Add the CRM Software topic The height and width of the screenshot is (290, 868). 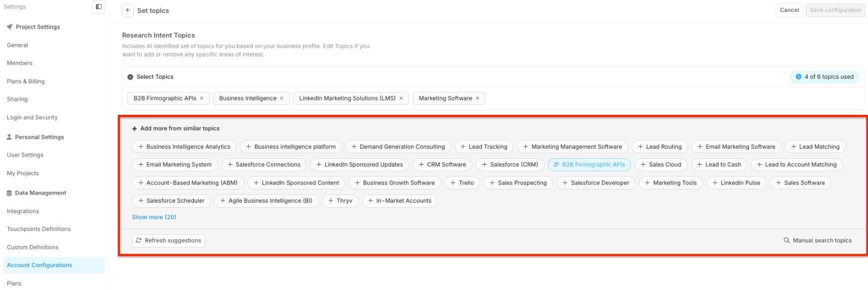coord(442,165)
